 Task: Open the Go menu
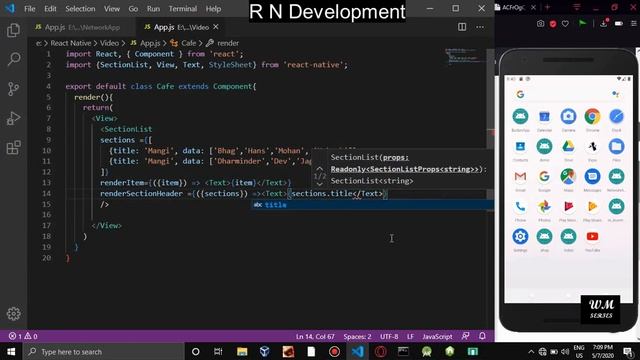coord(133,9)
